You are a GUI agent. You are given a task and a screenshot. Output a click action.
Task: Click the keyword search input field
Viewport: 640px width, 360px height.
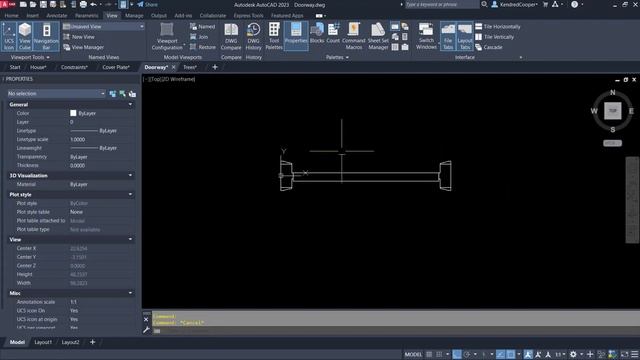click(x=442, y=4)
